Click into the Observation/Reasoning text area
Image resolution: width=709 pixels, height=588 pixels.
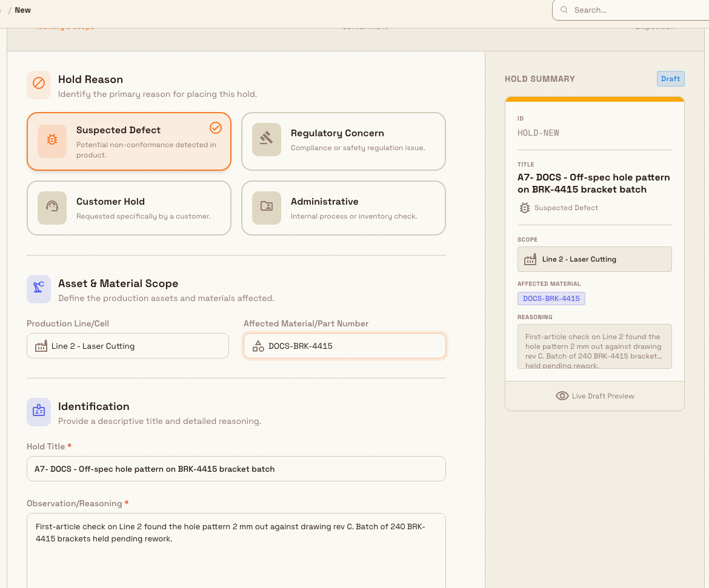pyautogui.click(x=236, y=550)
